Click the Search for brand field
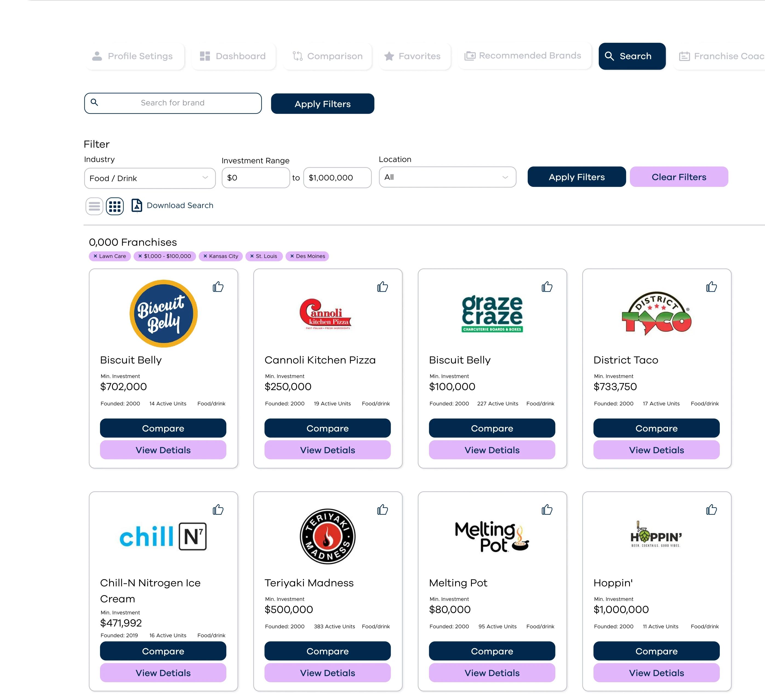Image resolution: width=765 pixels, height=700 pixels. click(x=173, y=103)
